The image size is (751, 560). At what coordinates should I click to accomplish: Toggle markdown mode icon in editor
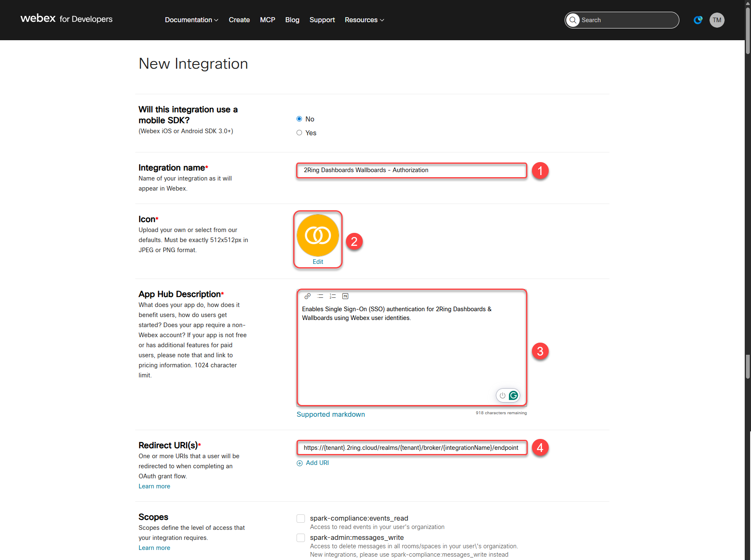[345, 296]
